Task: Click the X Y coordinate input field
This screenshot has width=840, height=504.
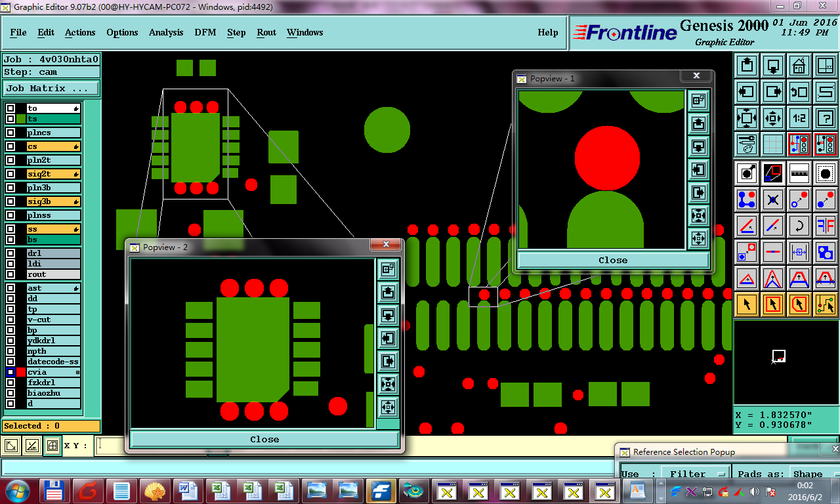Action: point(110,446)
